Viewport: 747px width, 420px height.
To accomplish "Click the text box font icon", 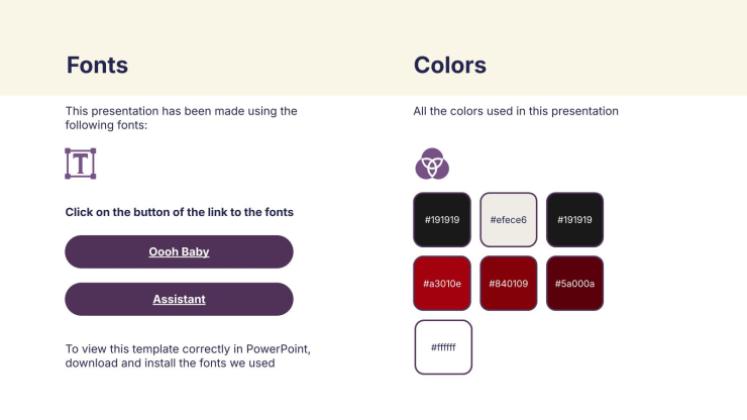I will click(80, 164).
